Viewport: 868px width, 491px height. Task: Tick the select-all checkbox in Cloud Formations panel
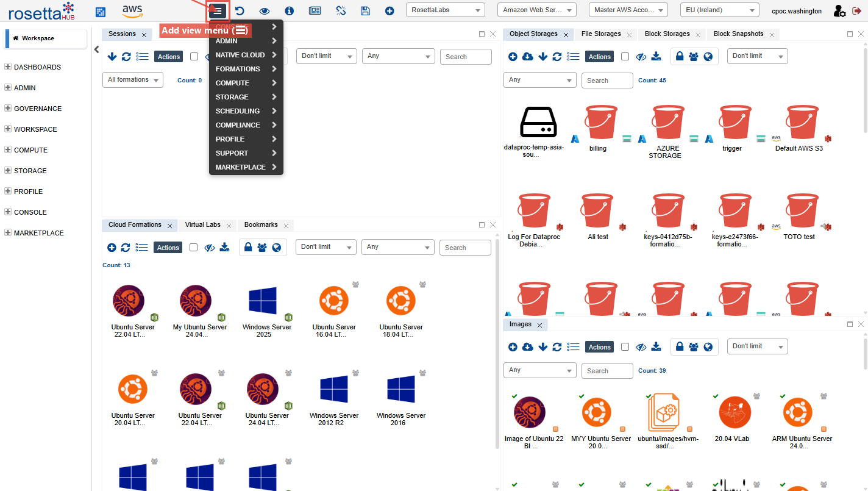coord(194,248)
